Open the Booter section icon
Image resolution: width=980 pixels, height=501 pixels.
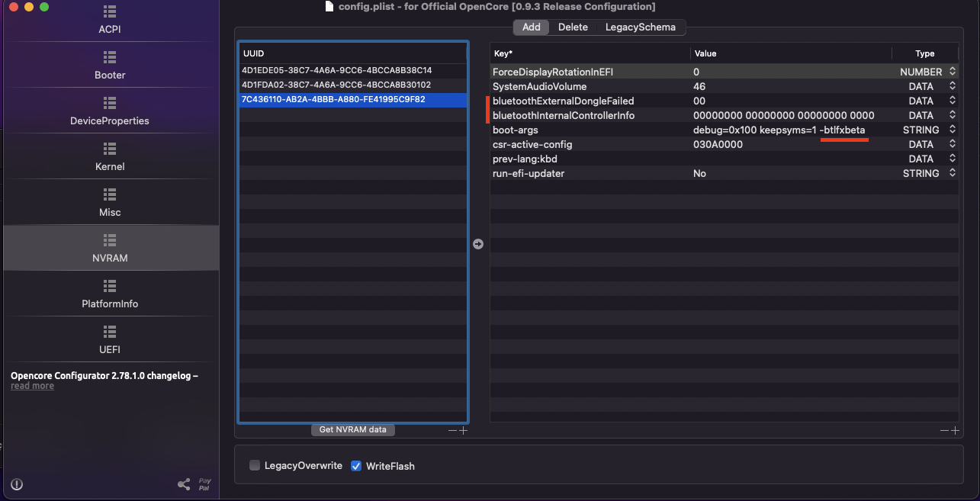tap(110, 58)
